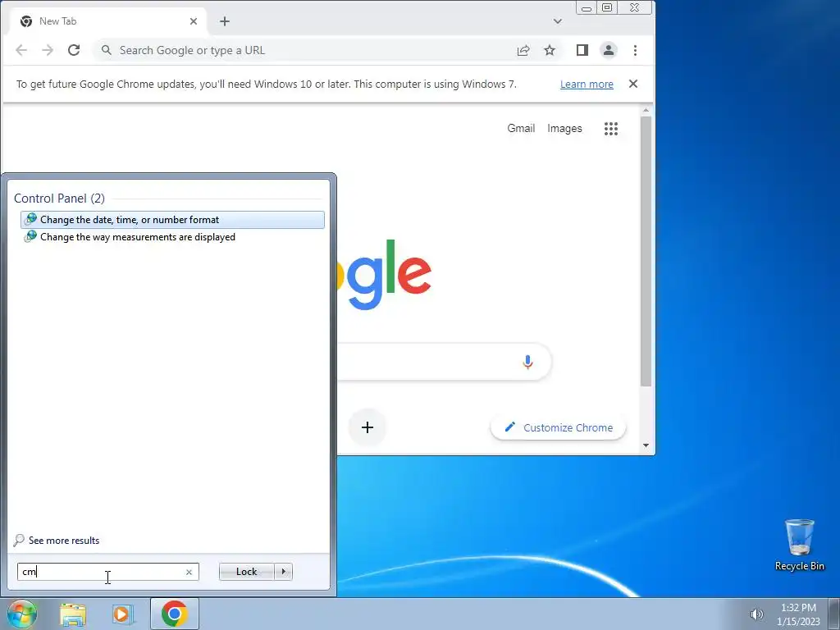Open Change the date, time, or number format
This screenshot has height=630, width=840.
tap(172, 220)
